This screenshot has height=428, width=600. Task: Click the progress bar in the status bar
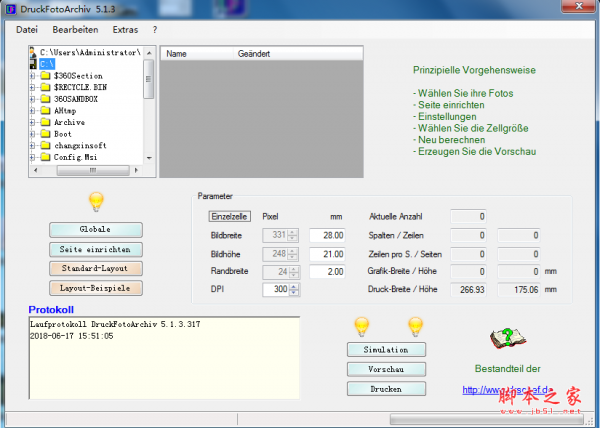click(488, 419)
